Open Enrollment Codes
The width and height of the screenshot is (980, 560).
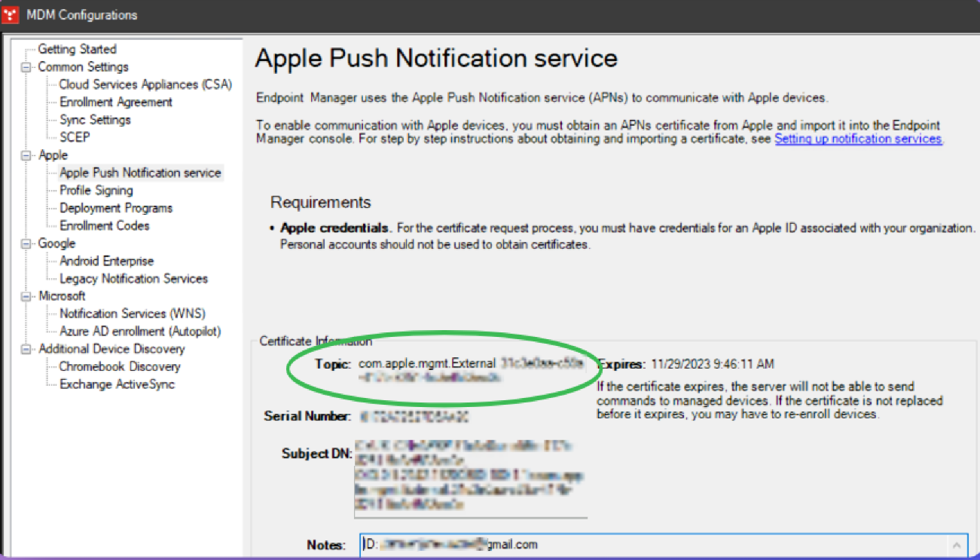click(x=105, y=225)
